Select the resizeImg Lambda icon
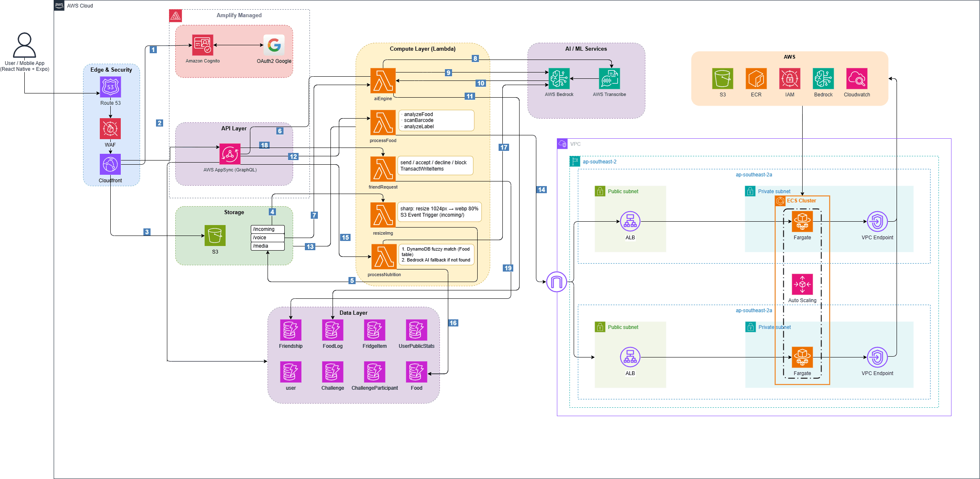Screen dimensions: 980x479 383,215
